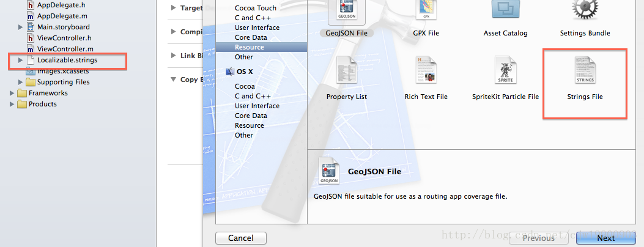The height and width of the screenshot is (247, 644).
Task: Select iOS User Interface category
Action: tap(257, 28)
